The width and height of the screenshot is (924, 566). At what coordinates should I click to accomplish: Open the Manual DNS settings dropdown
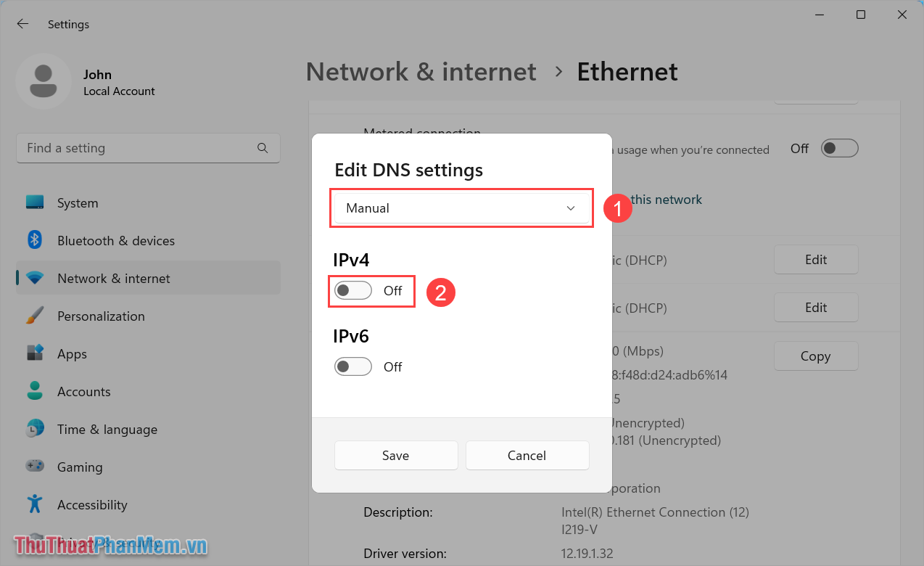(x=461, y=208)
